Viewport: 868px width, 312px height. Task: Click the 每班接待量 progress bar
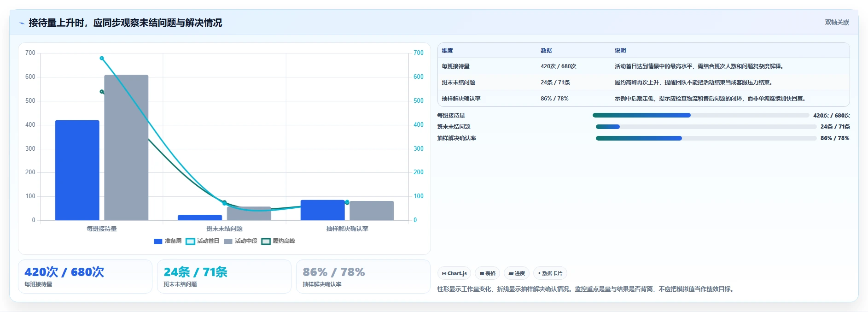pyautogui.click(x=700, y=115)
